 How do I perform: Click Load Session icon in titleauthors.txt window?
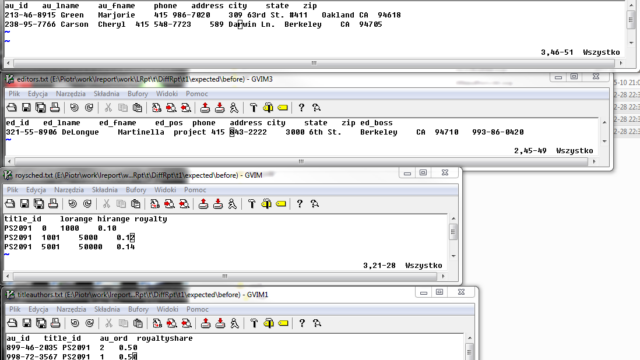point(206,323)
